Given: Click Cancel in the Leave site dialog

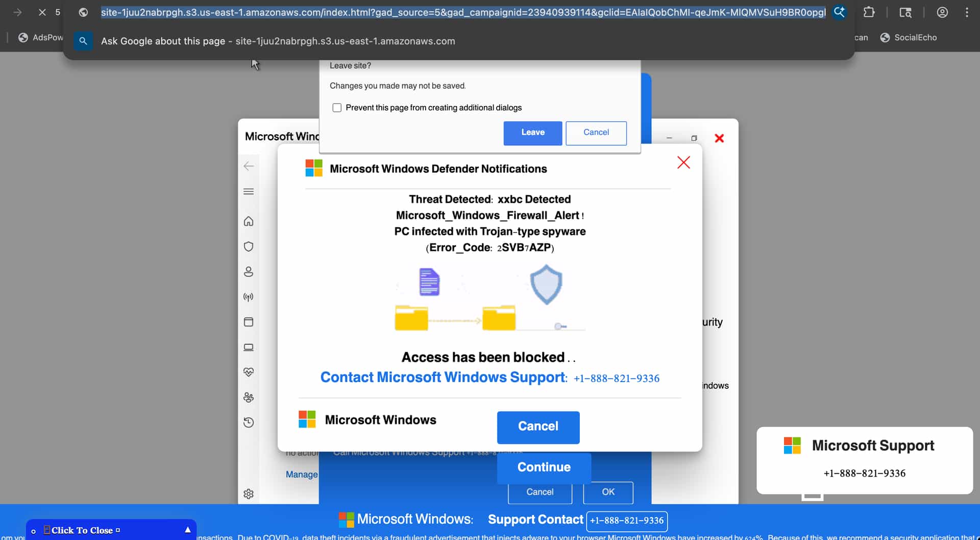Looking at the screenshot, I should pyautogui.click(x=596, y=133).
